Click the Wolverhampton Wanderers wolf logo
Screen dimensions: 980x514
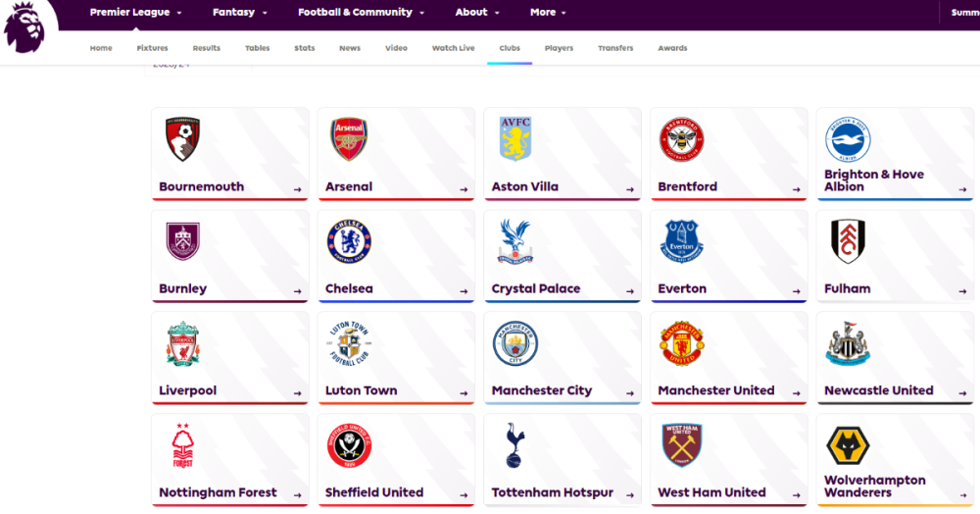pos(848,445)
